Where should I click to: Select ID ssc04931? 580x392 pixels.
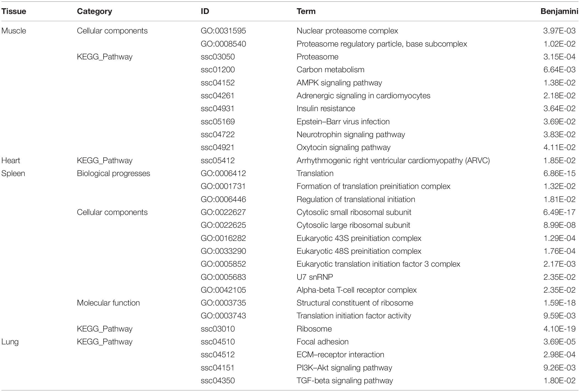click(x=218, y=108)
